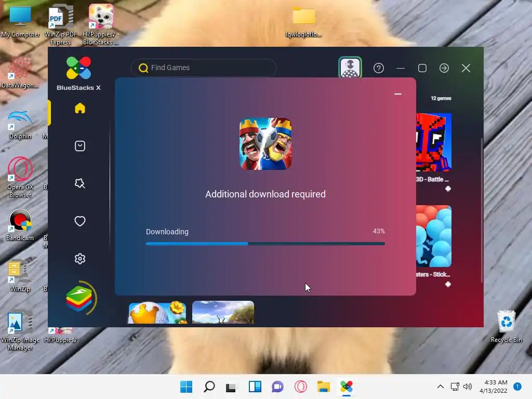532x399 pixels.
Task: Open the golf crown game thumbnail
Action: [157, 312]
